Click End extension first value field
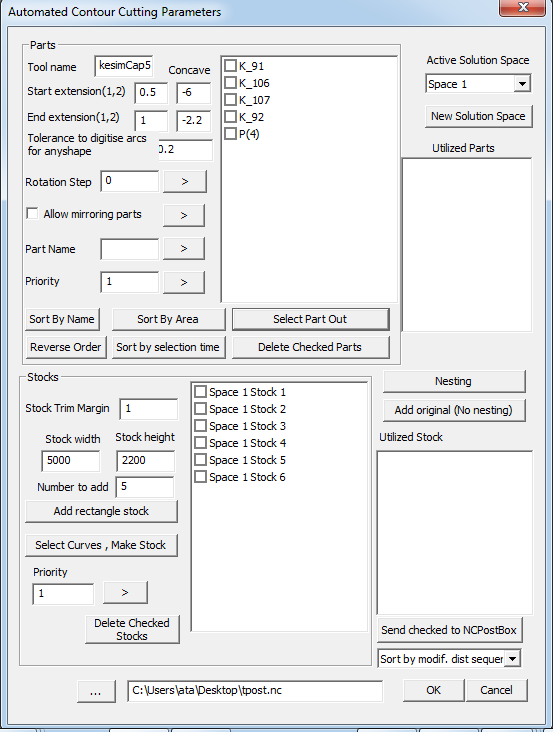Screen dimensions: 553x732 click(x=151, y=120)
